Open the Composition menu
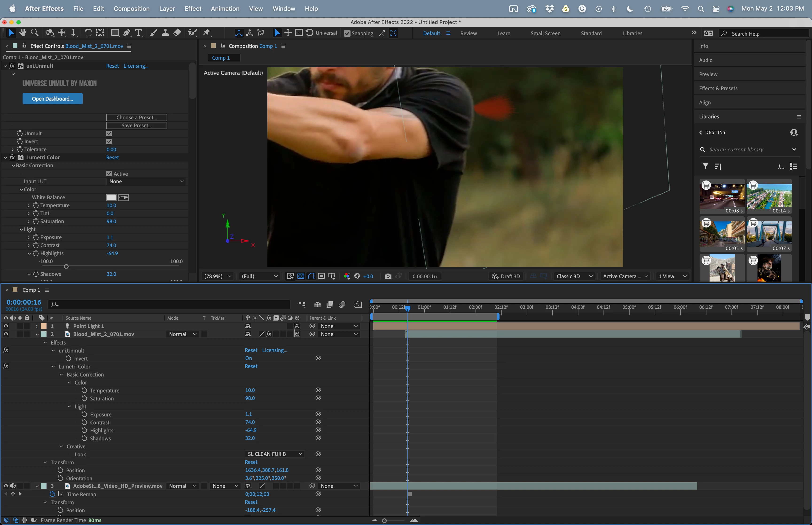The width and height of the screenshot is (812, 525). tap(131, 8)
